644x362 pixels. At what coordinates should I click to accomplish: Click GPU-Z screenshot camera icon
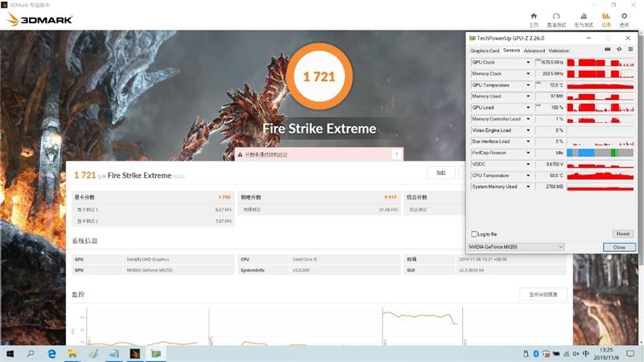(608, 49)
